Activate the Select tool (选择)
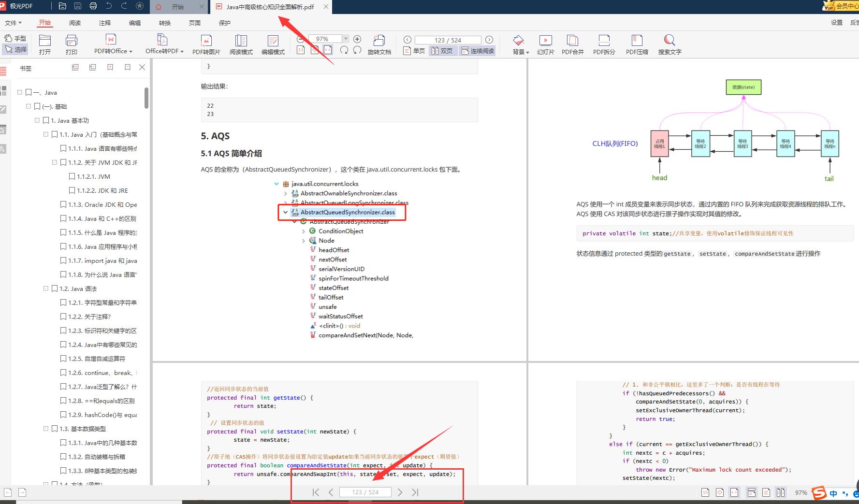This screenshot has width=859, height=504. click(15, 49)
